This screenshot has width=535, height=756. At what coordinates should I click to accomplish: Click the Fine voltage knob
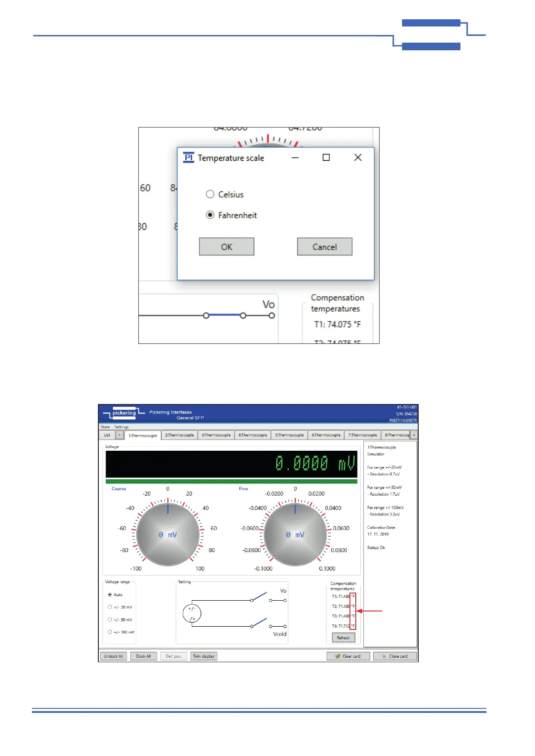point(295,535)
